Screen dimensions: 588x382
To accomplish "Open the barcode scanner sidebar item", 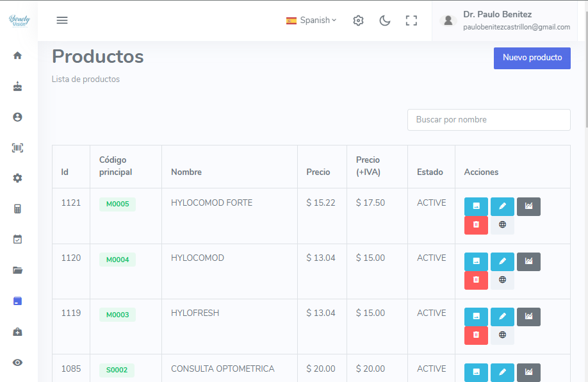I will tap(18, 147).
